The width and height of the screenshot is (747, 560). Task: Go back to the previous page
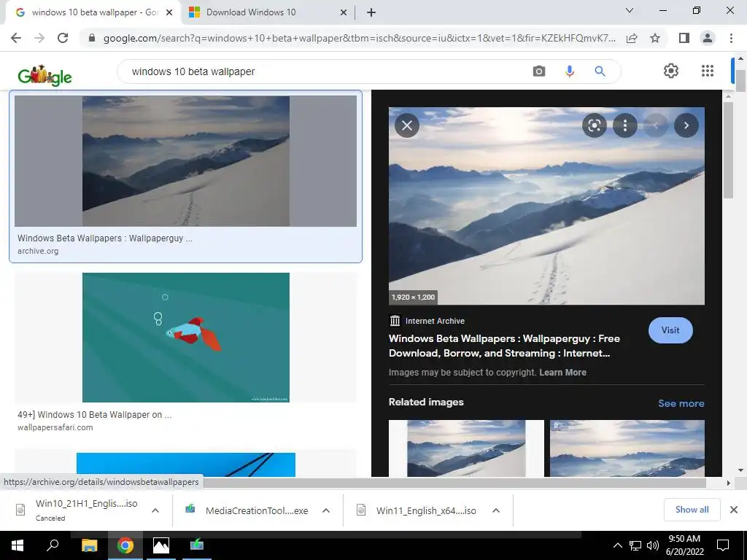16,38
